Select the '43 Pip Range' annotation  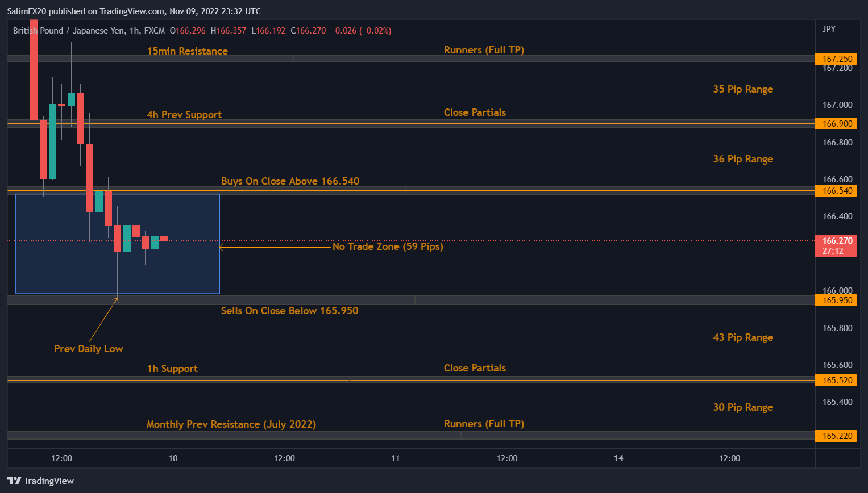click(742, 337)
